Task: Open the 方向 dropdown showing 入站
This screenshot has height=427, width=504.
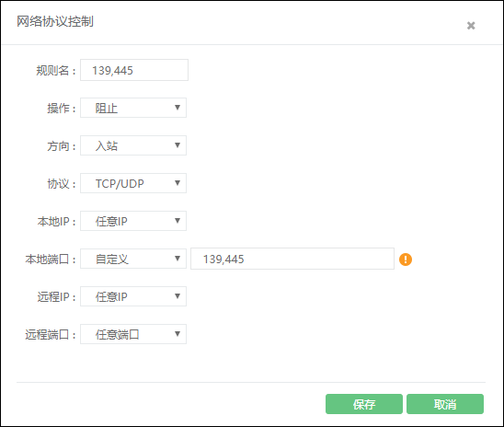Action: pyautogui.click(x=133, y=145)
